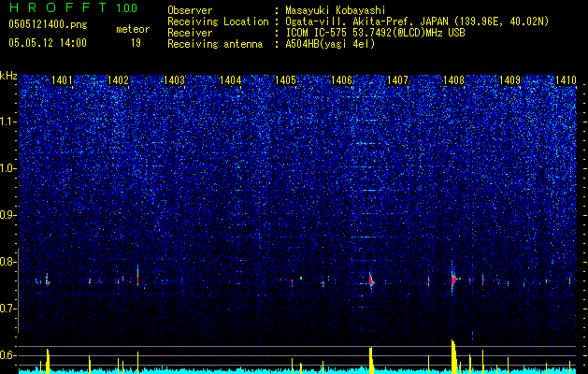Click the 0.8 frequency axis label
Screen dimensions: 588x374
click(x=8, y=262)
